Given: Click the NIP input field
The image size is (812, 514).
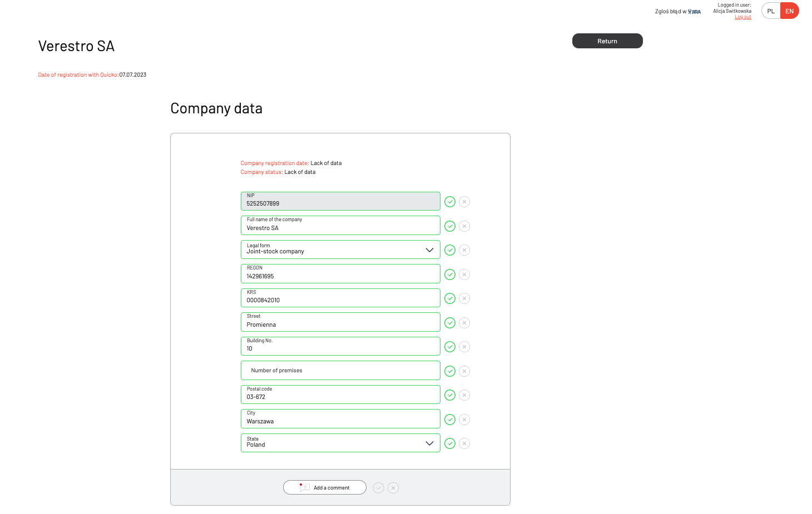Looking at the screenshot, I should [340, 201].
